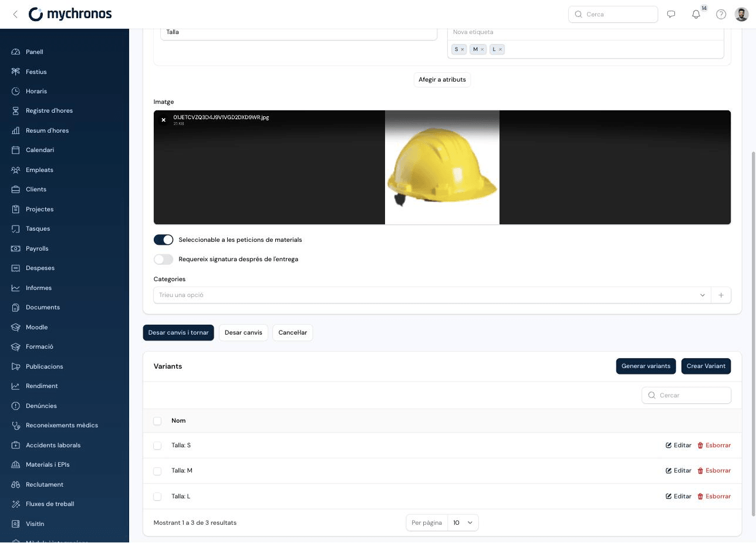Click Crear Variant button
Viewport: 756px width, 543px height.
click(x=706, y=366)
